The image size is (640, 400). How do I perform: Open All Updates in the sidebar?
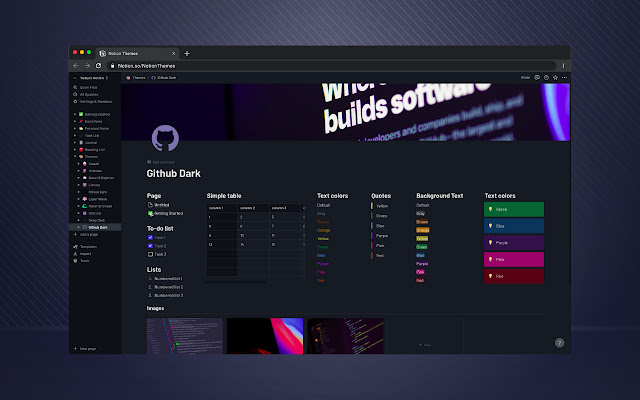pyautogui.click(x=88, y=94)
